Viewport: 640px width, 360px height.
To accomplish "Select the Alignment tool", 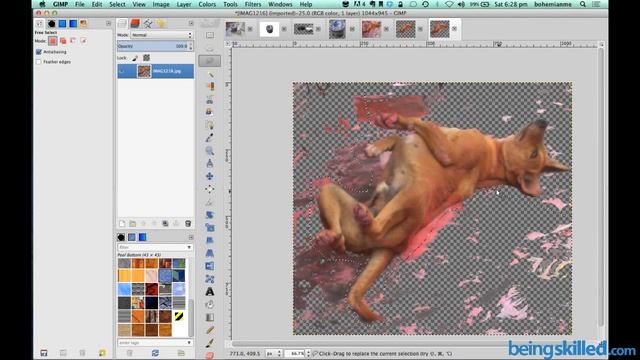I will [210, 189].
